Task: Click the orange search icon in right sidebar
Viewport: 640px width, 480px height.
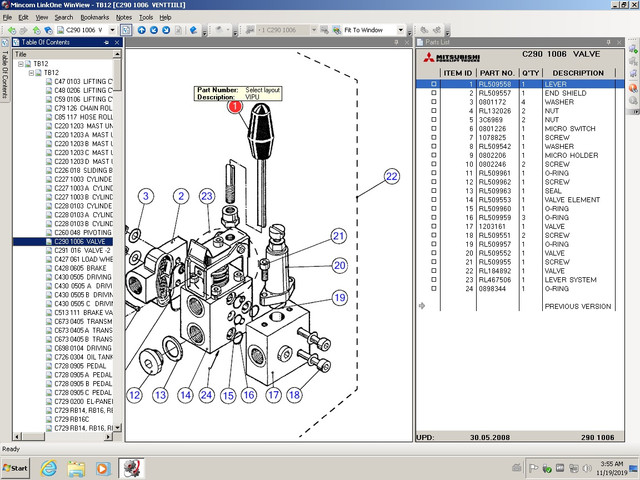Action: coord(633,88)
